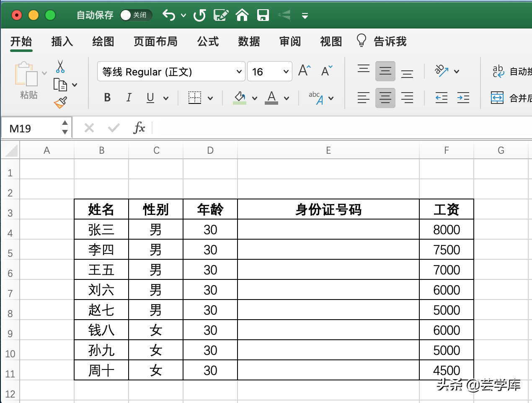
Task: Increase font size with large A icon
Action: 305,70
